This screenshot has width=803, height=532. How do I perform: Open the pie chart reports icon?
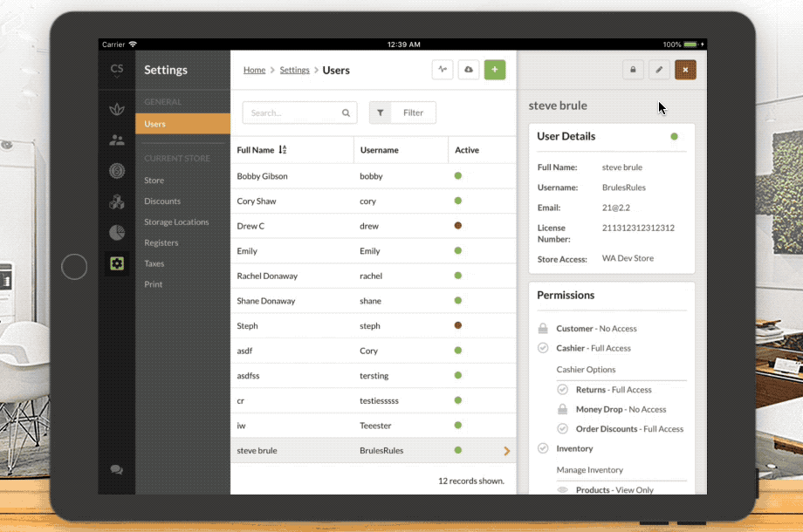117,233
